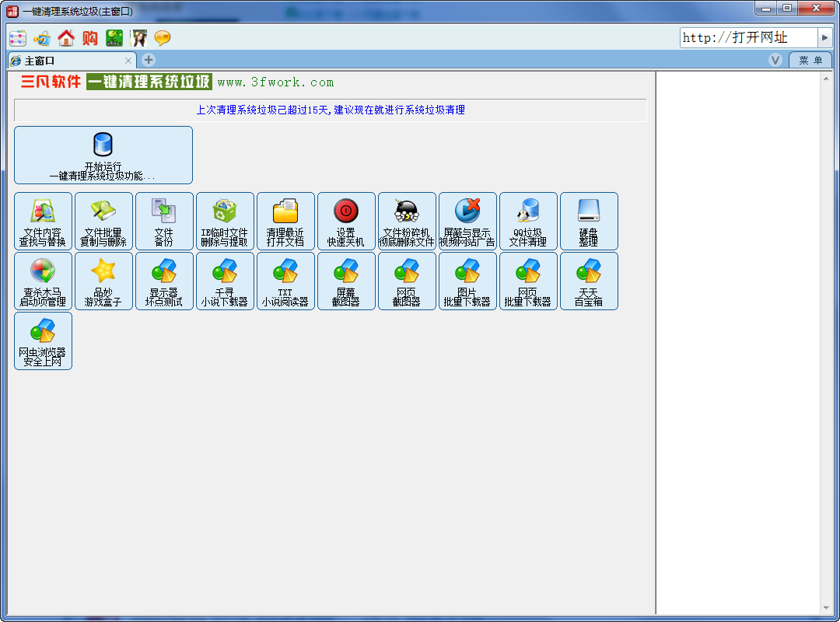
Task: Open the 硬盘整理 tool
Action: click(x=589, y=222)
